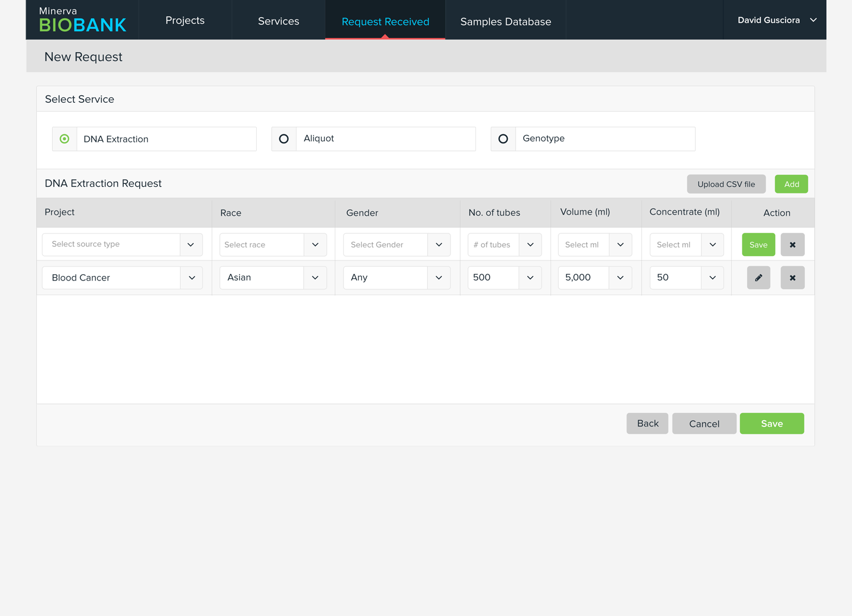The width and height of the screenshot is (852, 616).
Task: Open the Select Gender dropdown
Action: point(396,245)
